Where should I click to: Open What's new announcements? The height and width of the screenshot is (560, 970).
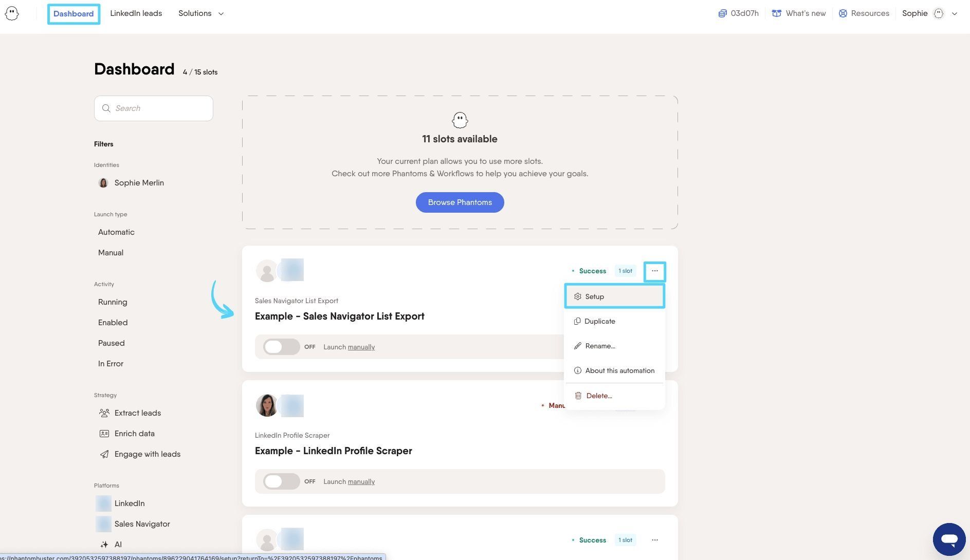(799, 13)
